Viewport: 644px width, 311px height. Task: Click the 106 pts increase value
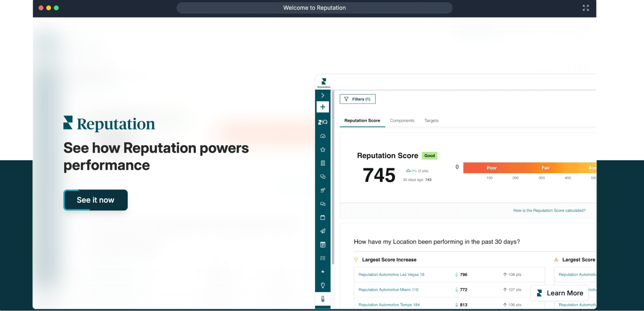514,305
